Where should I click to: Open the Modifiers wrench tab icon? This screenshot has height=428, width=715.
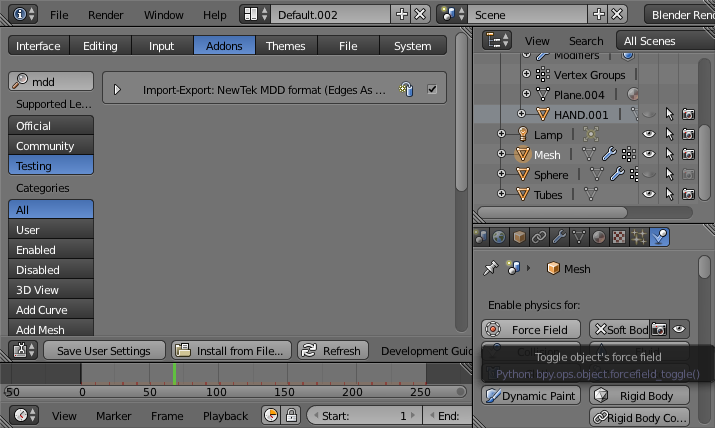pos(559,237)
